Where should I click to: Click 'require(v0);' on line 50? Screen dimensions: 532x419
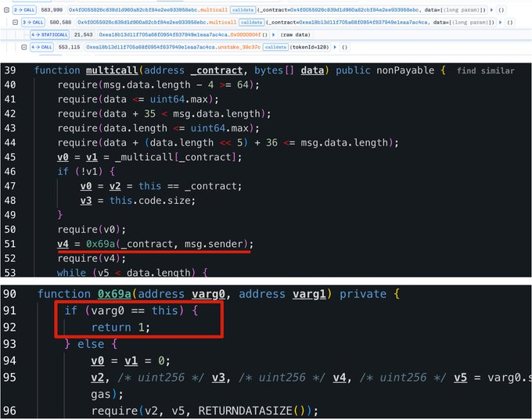92,230
